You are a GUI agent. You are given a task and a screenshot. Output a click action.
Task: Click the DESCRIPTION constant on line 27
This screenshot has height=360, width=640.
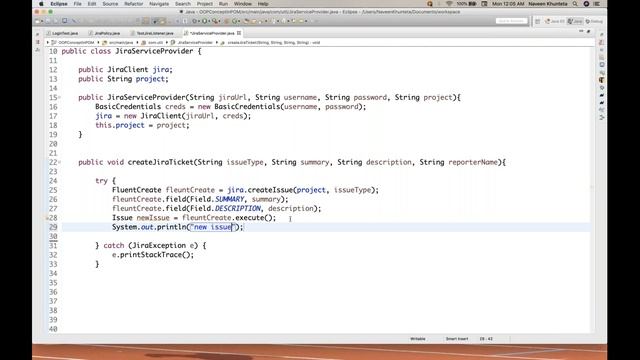coord(237,209)
